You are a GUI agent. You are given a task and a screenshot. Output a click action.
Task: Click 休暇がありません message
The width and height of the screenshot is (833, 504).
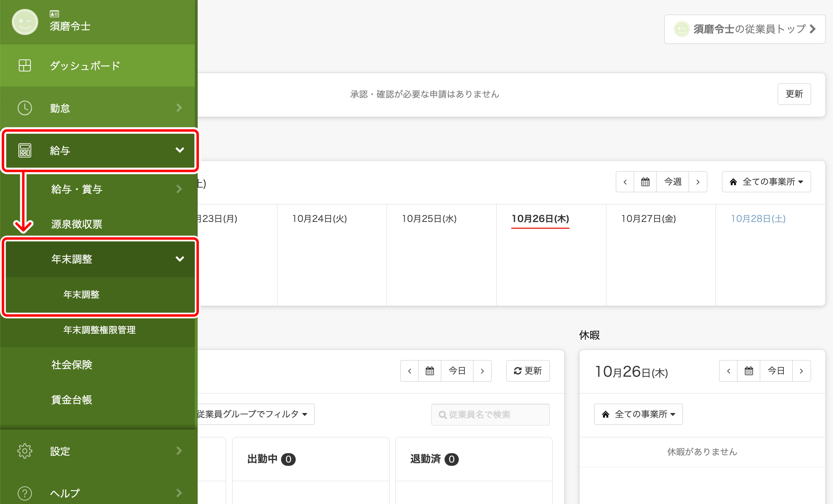pyautogui.click(x=702, y=452)
